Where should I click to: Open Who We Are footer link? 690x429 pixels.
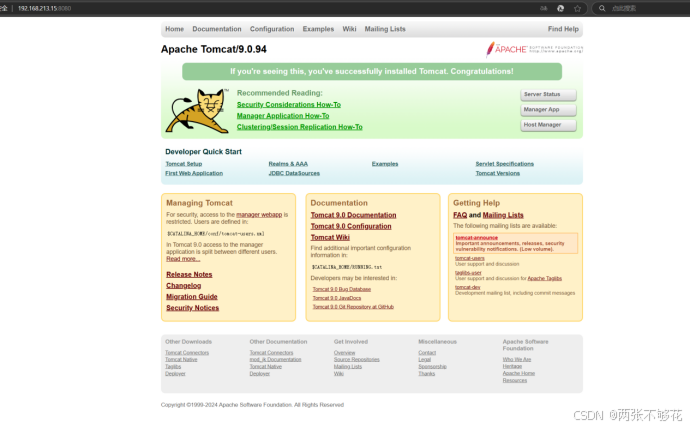pyautogui.click(x=517, y=359)
